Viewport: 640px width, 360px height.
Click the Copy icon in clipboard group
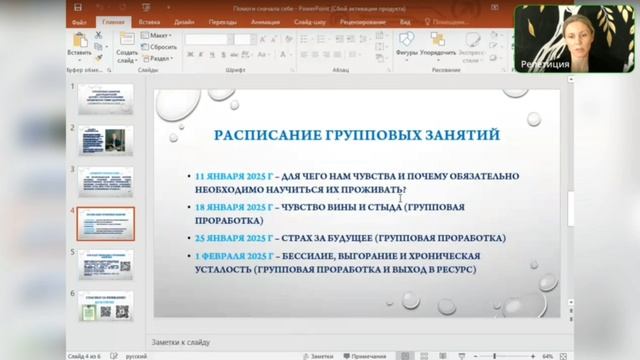98,47
